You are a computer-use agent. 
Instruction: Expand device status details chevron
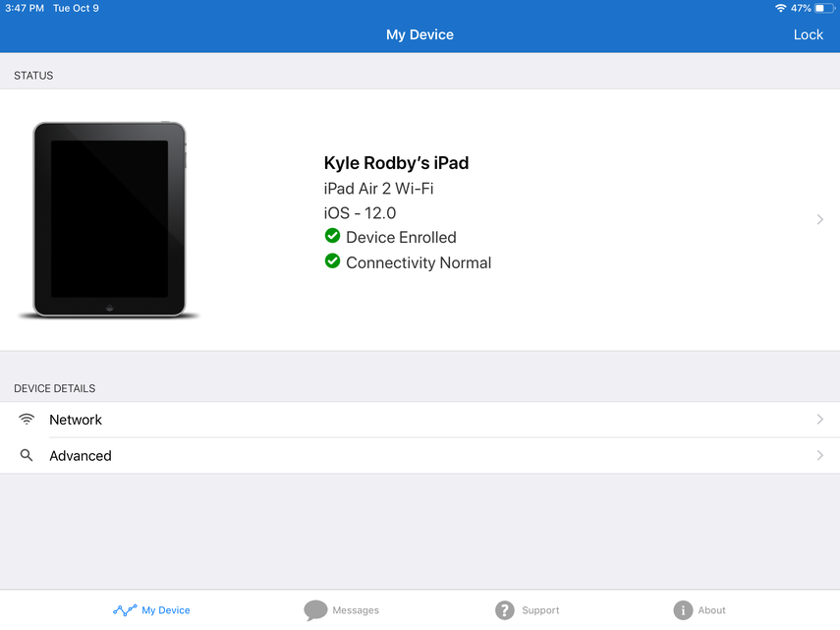[820, 220]
